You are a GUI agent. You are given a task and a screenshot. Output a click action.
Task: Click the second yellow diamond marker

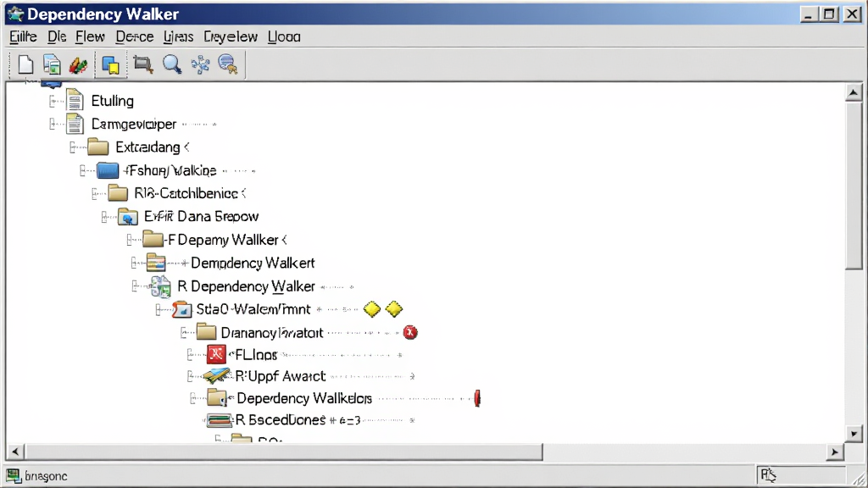click(x=394, y=309)
